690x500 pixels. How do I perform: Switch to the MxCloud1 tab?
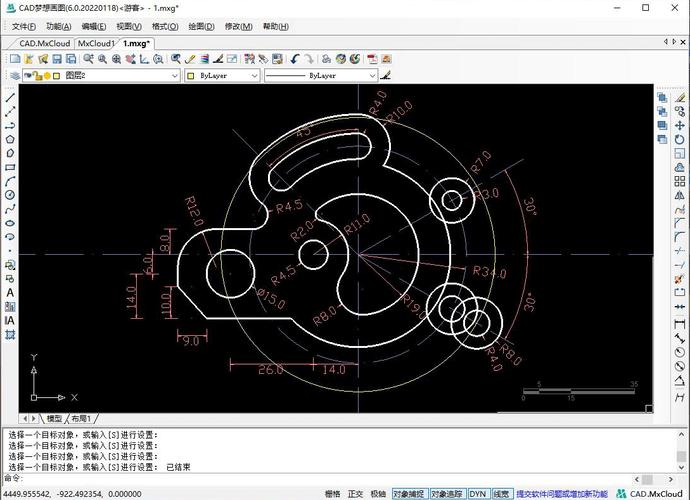pyautogui.click(x=96, y=44)
